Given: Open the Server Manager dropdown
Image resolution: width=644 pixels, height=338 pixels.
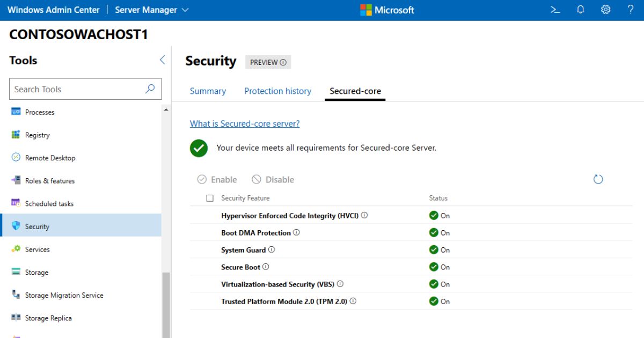Looking at the screenshot, I should 152,10.
